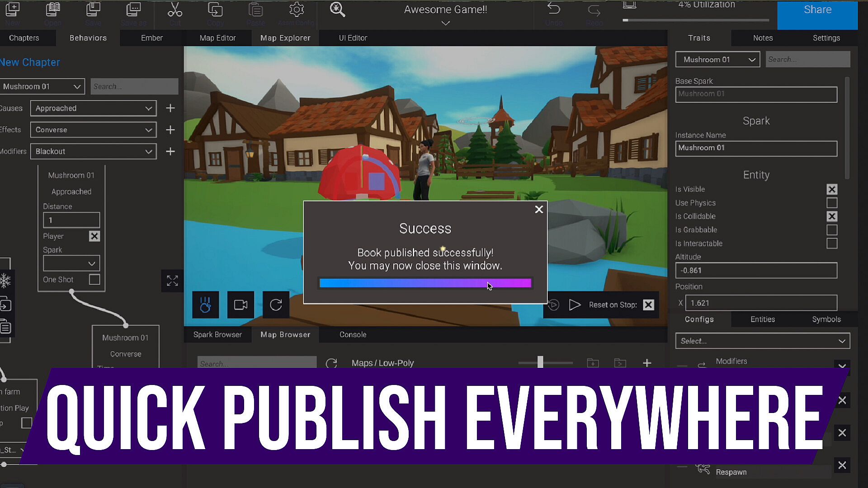Disable the Reset on Stop checkbox
The image size is (868, 488).
(x=648, y=305)
